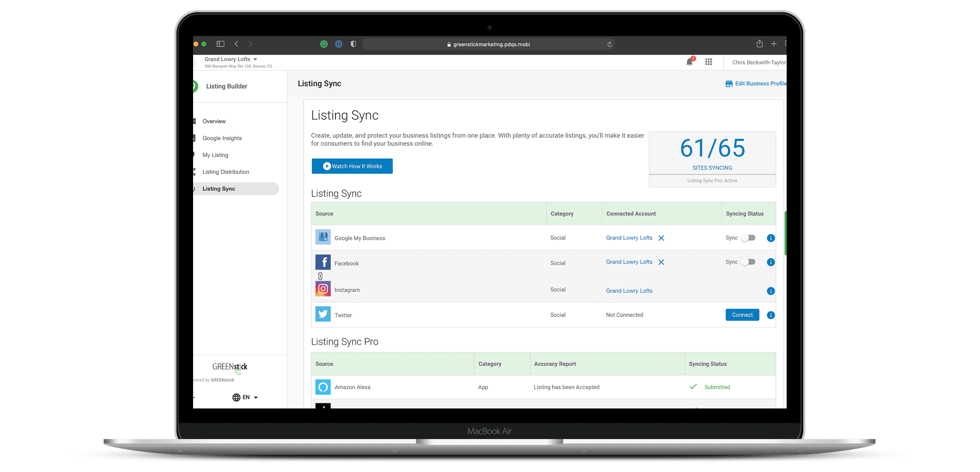Screen dimensions: 980x472
Task: Toggle Sync switch for Facebook
Action: click(x=748, y=262)
